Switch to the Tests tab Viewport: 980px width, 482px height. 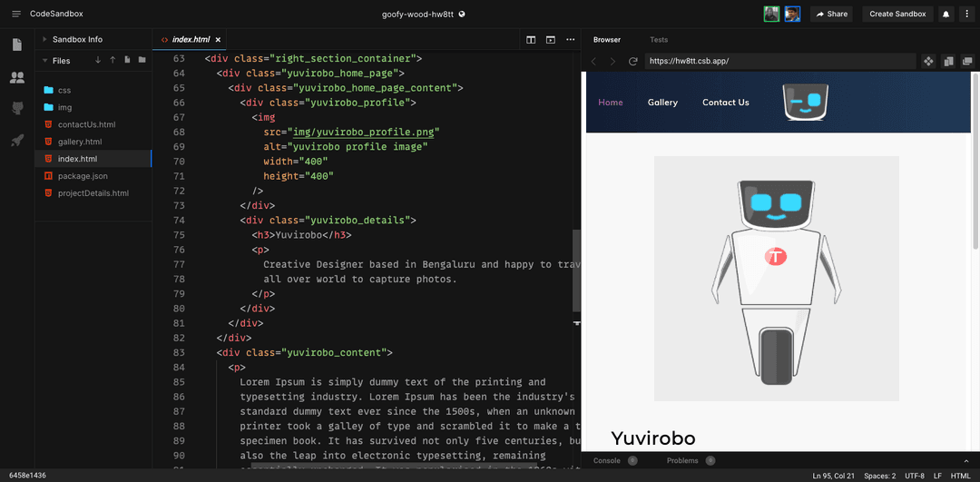click(659, 40)
